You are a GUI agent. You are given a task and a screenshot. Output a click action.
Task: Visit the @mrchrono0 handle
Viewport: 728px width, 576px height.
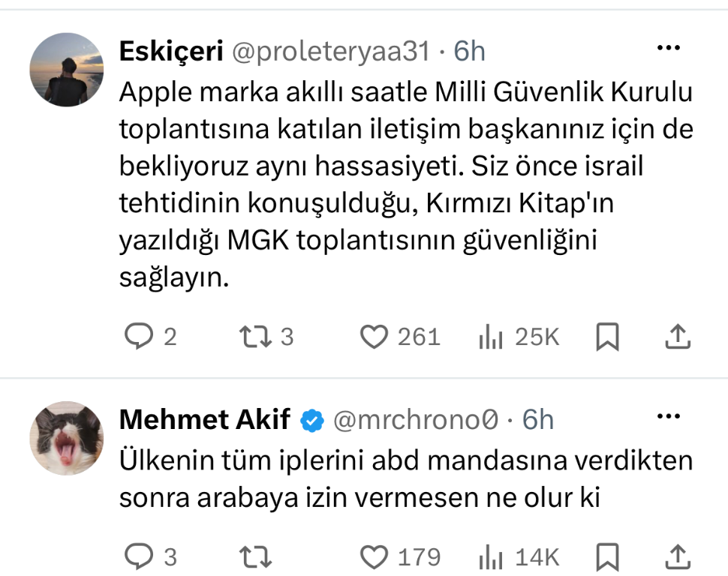tap(416, 419)
